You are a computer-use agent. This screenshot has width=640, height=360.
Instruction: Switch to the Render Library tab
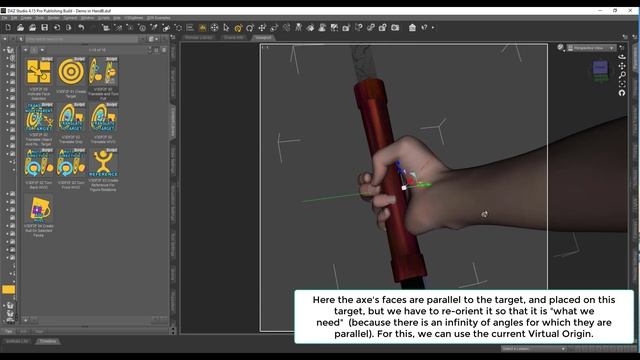[199, 38]
